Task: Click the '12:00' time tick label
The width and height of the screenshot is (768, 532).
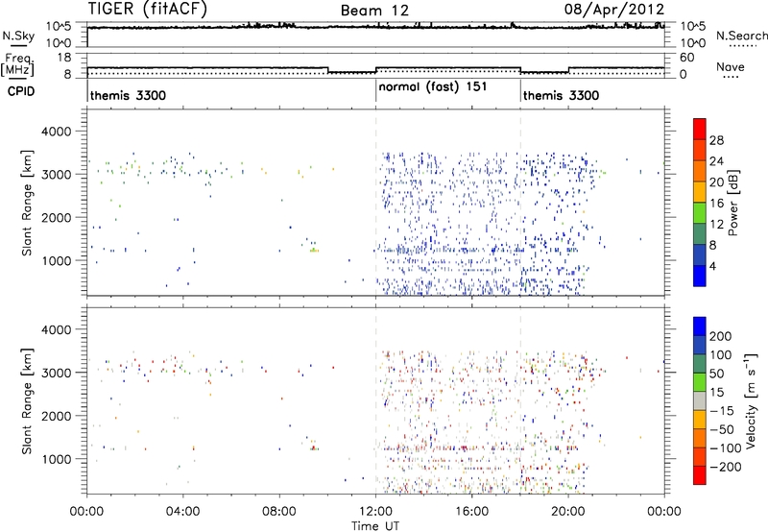Action: click(x=375, y=512)
